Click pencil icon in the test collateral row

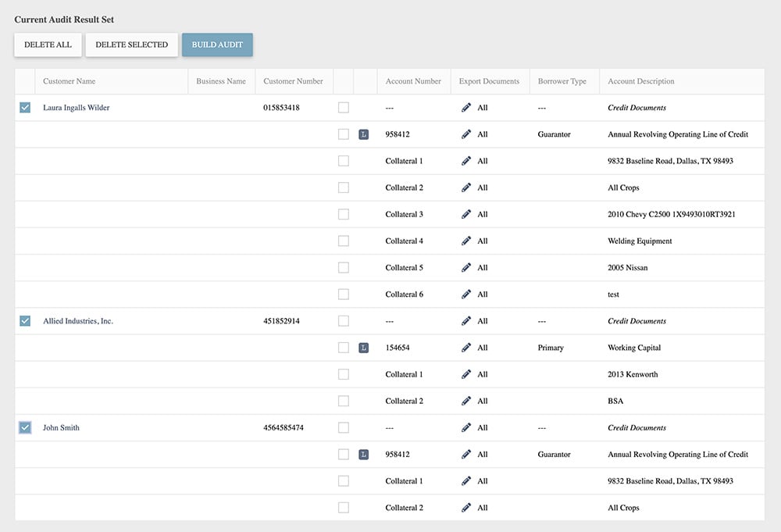(466, 295)
